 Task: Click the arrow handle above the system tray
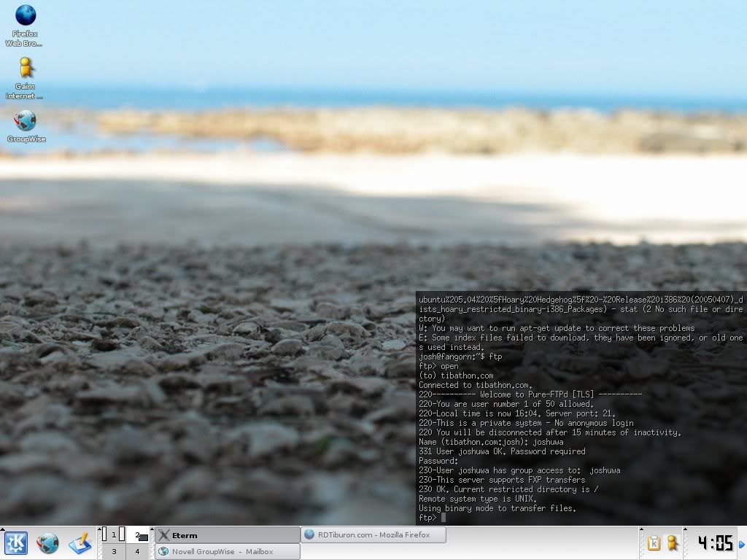click(641, 529)
